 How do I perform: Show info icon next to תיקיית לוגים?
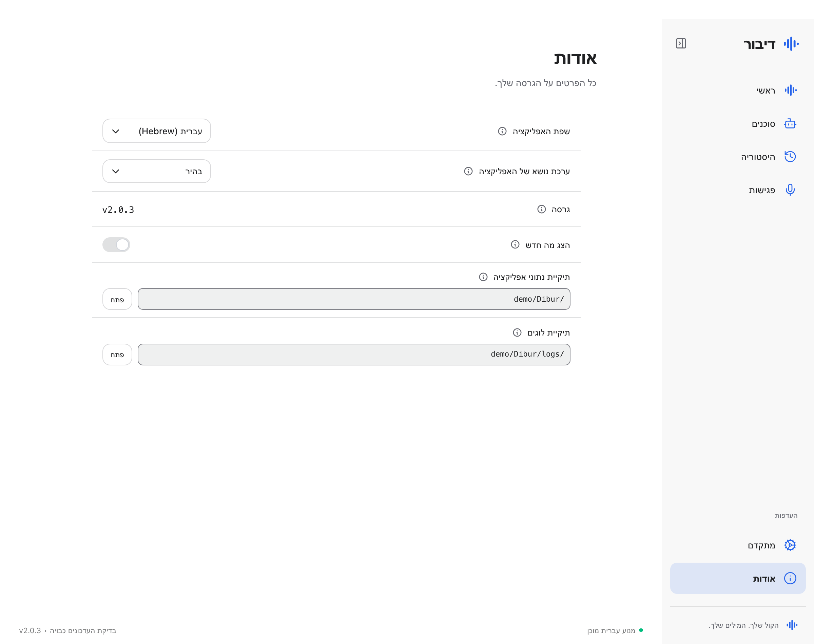pyautogui.click(x=517, y=333)
